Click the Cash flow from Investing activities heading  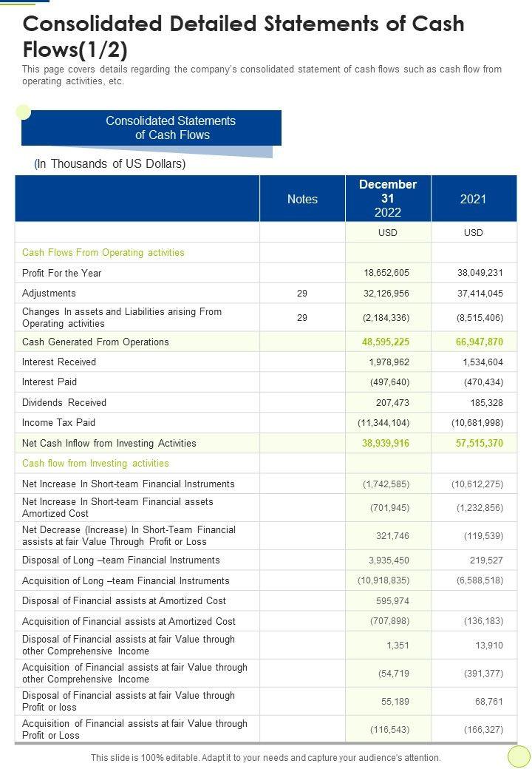(95, 464)
